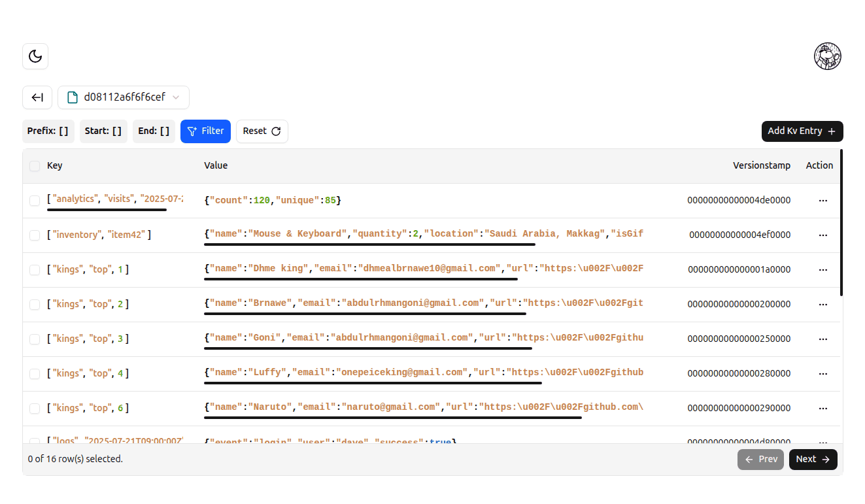The image size is (865, 504).
Task: Toggle dark mode with the moon icon
Action: pos(35,56)
